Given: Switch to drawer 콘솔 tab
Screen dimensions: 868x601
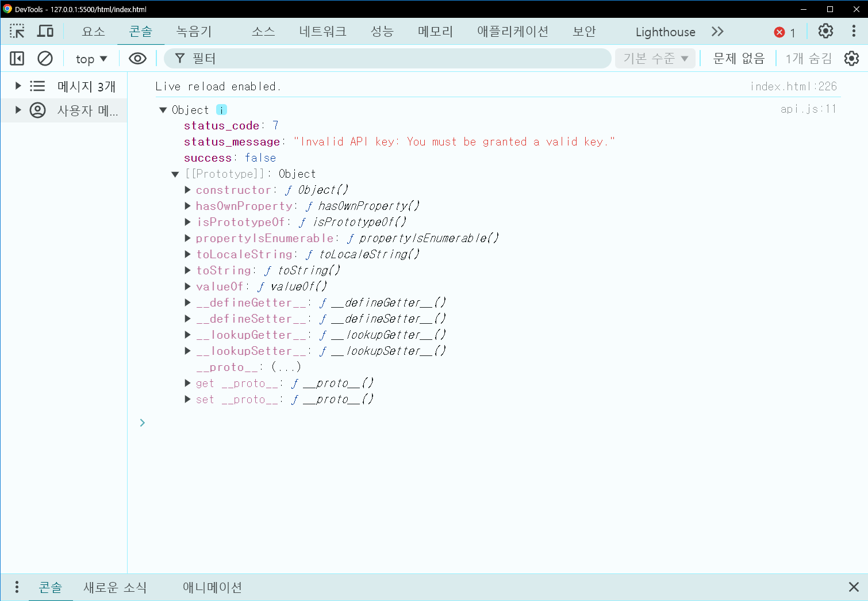Looking at the screenshot, I should coord(51,587).
